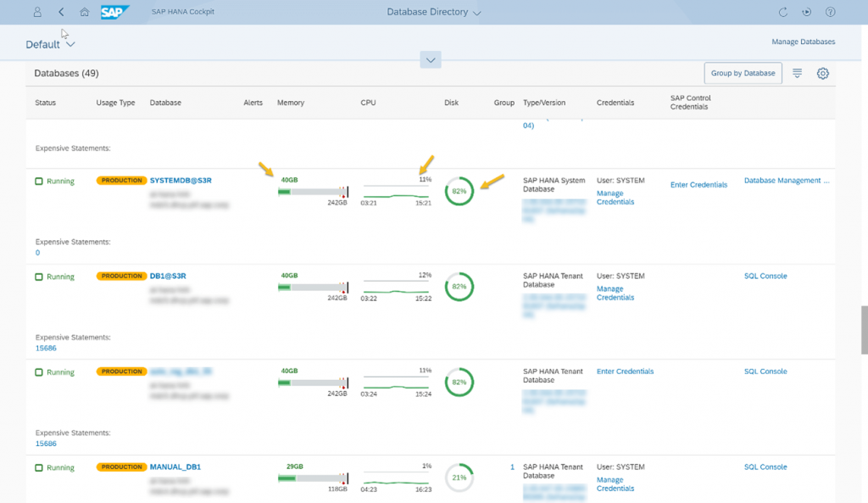This screenshot has width=868, height=503.
Task: Click the Running status icon for DB1@S3R
Action: click(x=39, y=277)
